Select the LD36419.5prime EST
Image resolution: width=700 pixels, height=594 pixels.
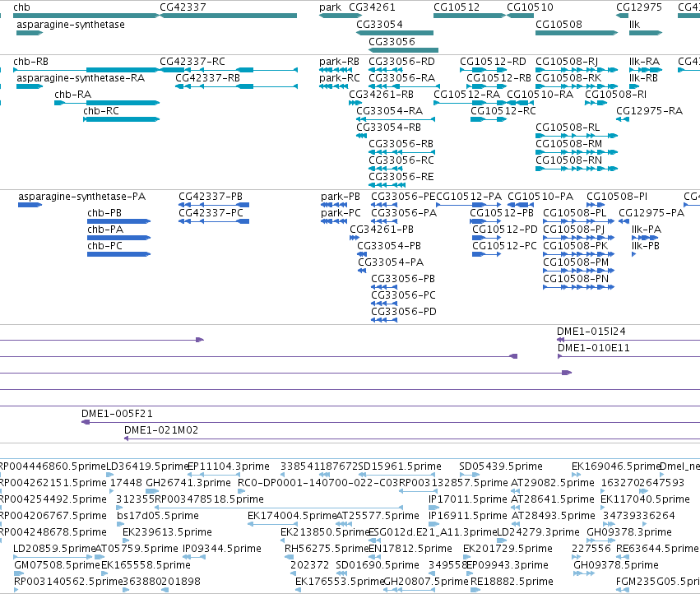point(110,475)
